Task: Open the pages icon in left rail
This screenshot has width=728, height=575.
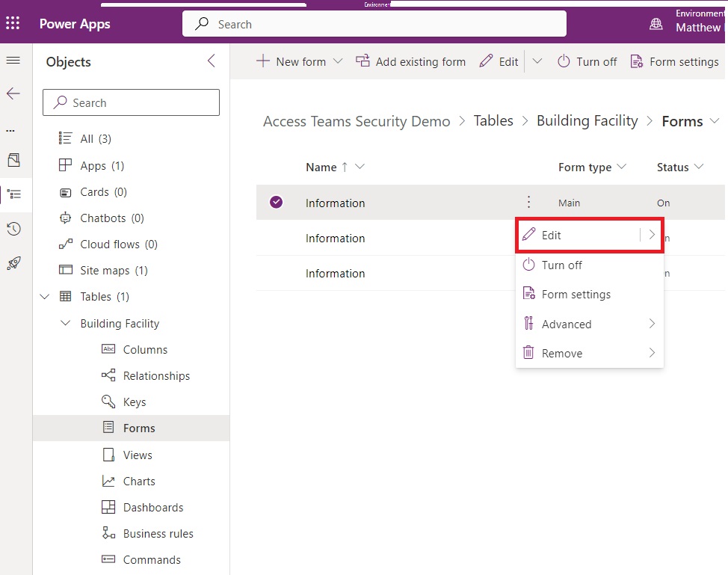Action: click(x=13, y=160)
